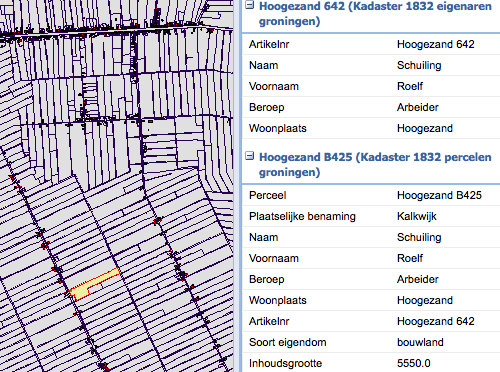Select the yellow highlighted parcel on map
This screenshot has height=372, width=500.
pyautogui.click(x=94, y=284)
